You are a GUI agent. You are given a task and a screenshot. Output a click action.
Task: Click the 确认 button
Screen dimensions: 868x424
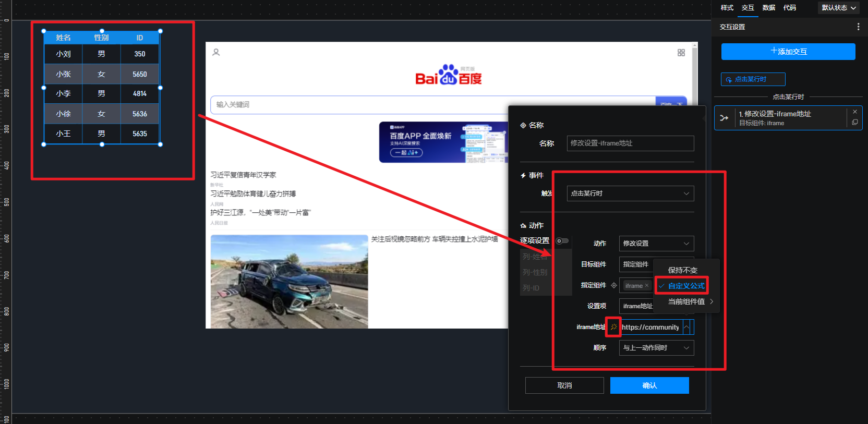pos(649,385)
